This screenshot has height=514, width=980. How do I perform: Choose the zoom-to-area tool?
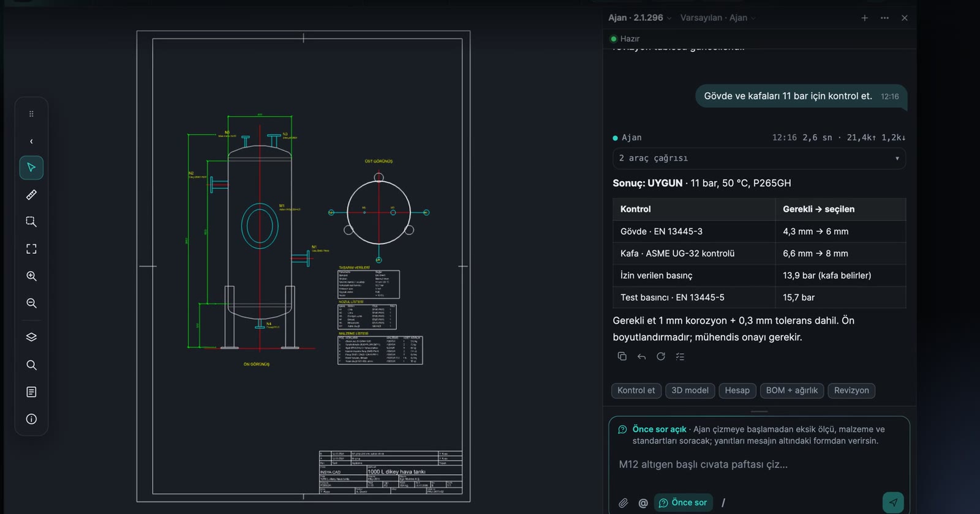pos(31,222)
